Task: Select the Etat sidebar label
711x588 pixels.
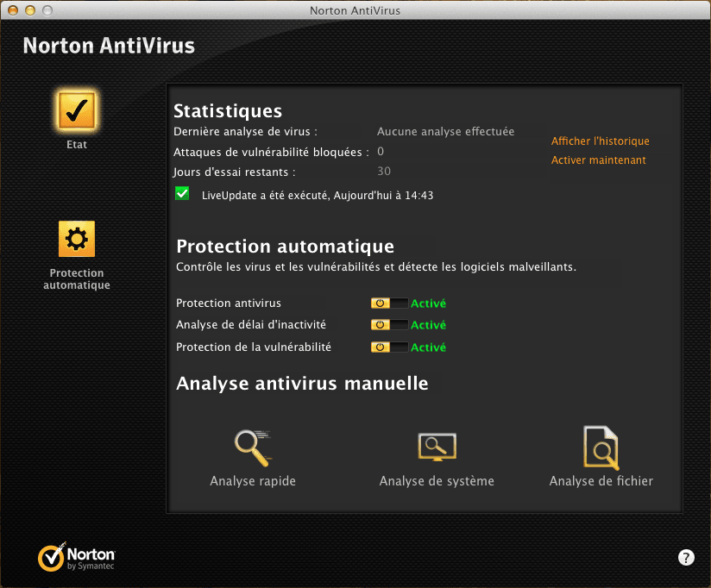Action: pos(77,145)
